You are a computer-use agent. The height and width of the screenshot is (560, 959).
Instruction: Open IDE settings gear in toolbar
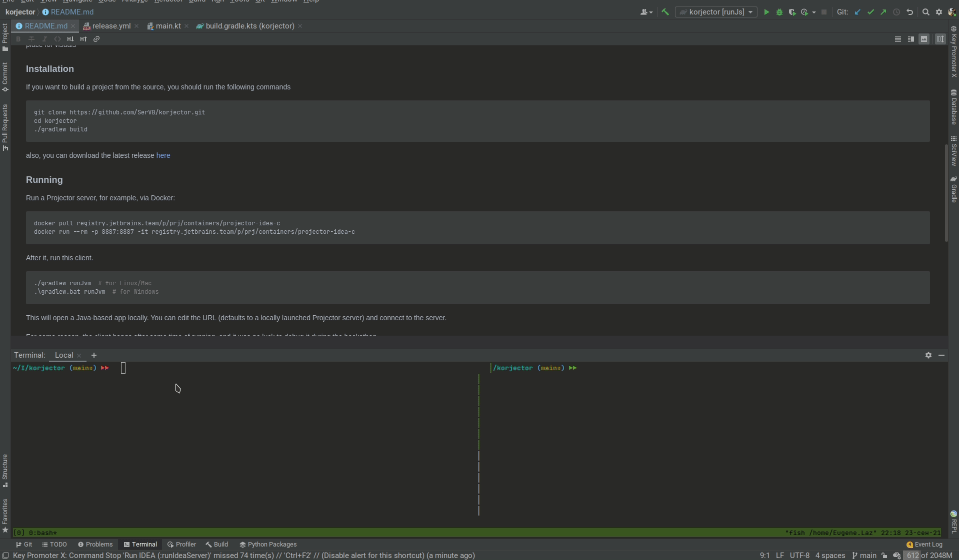tap(939, 12)
